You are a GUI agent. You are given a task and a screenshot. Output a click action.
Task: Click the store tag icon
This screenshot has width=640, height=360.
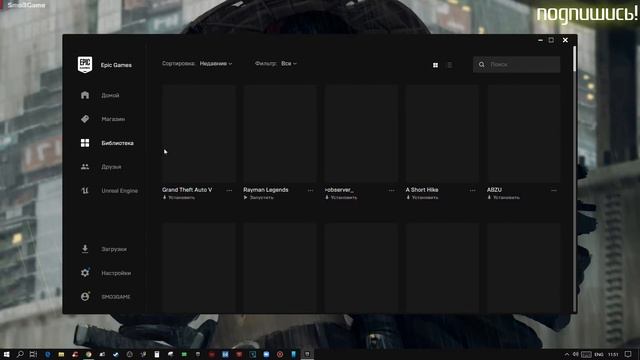tap(85, 119)
